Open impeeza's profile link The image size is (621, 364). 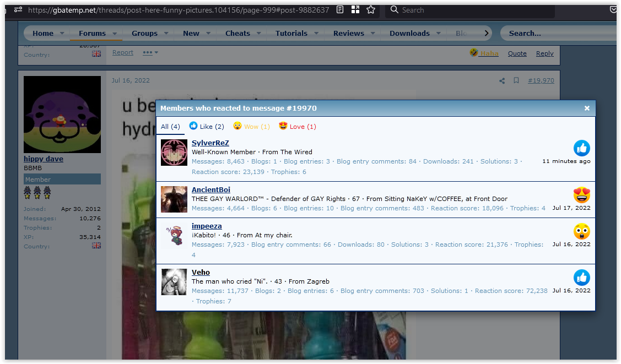click(207, 226)
